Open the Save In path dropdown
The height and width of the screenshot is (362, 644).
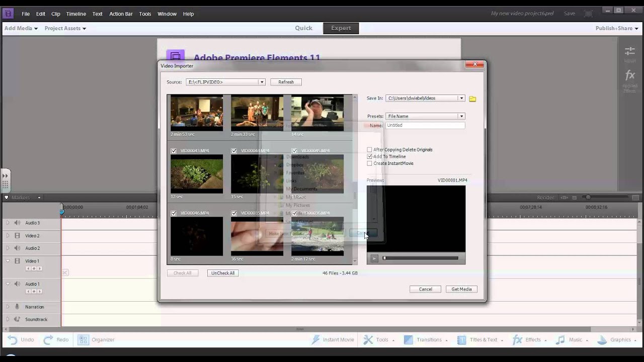tap(461, 98)
